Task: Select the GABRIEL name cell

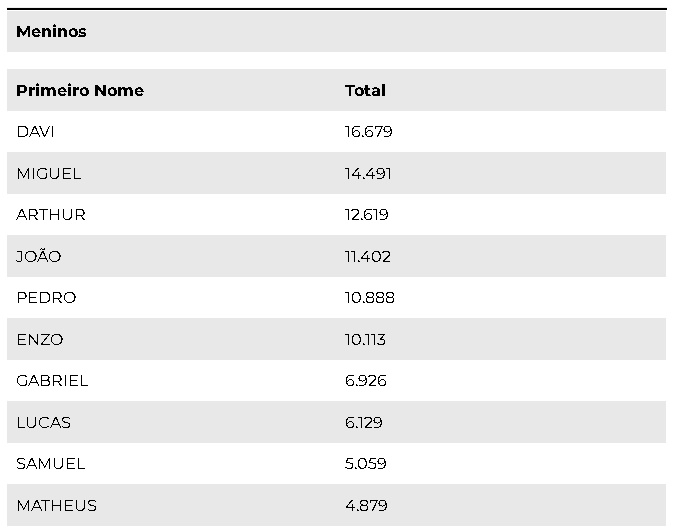Action: coord(52,381)
